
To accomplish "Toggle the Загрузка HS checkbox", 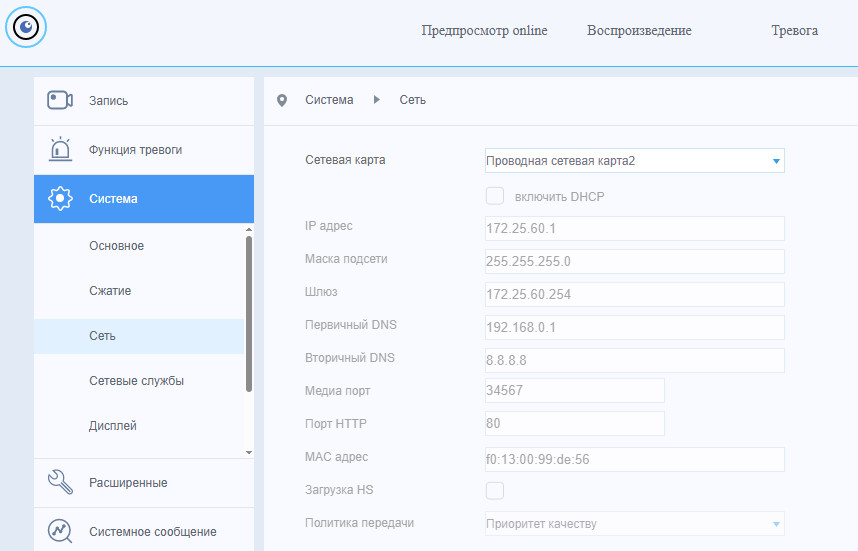I will (x=494, y=490).
